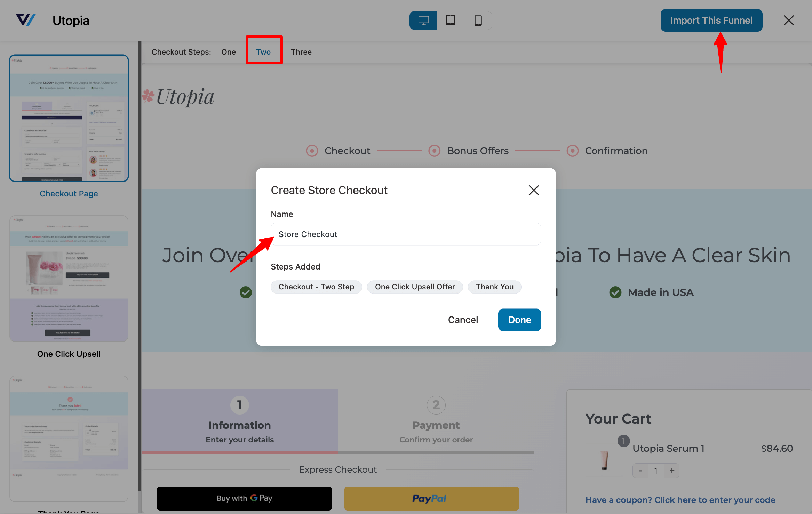This screenshot has width=812, height=514.
Task: Select the Confirmation step circle
Action: click(572, 151)
